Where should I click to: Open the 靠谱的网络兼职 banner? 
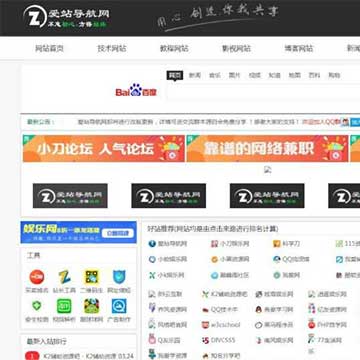(267, 148)
